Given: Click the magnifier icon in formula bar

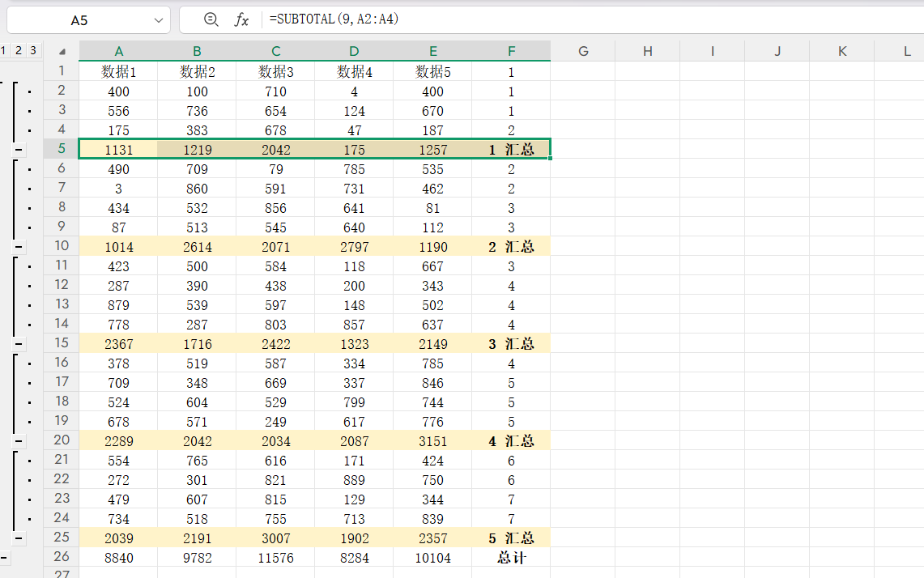Looking at the screenshot, I should coord(211,20).
